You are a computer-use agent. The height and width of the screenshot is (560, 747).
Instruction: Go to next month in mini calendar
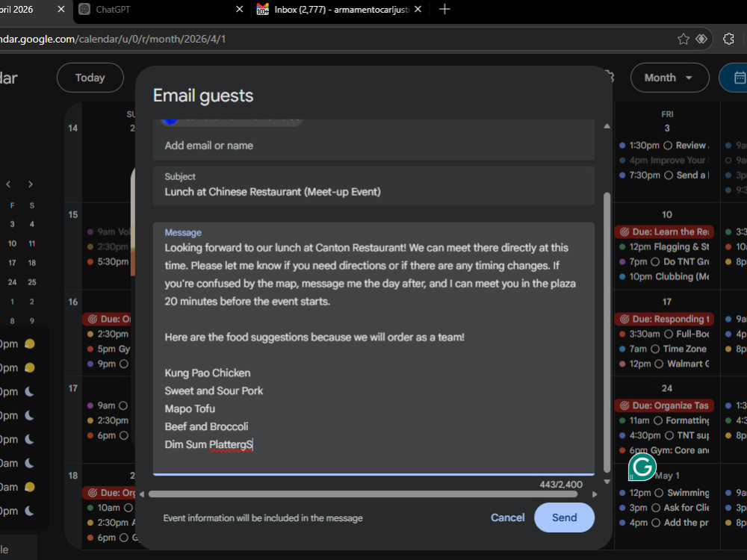pyautogui.click(x=31, y=184)
